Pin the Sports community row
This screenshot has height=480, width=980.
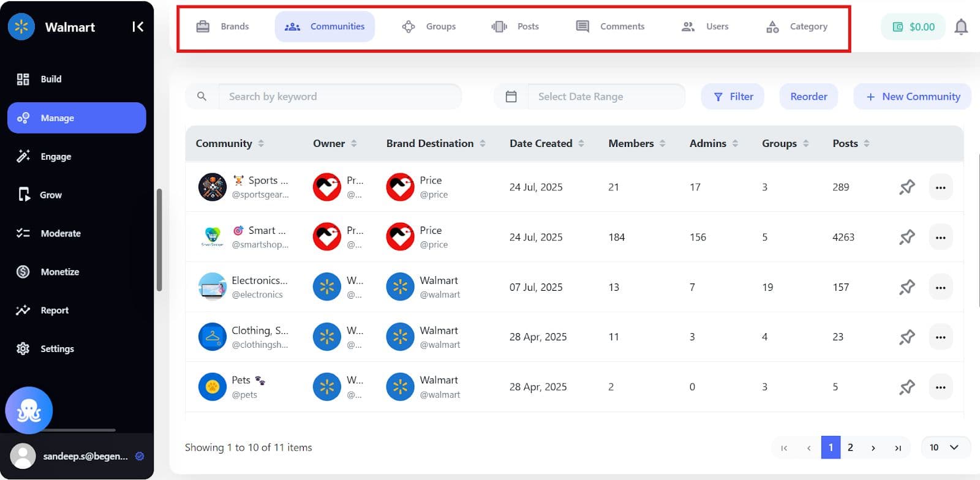(907, 187)
